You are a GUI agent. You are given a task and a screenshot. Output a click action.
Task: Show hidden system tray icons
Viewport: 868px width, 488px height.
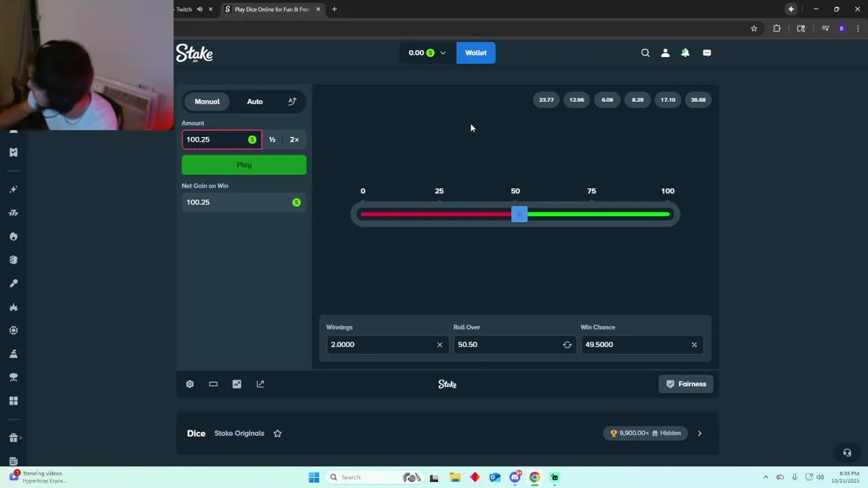766,477
